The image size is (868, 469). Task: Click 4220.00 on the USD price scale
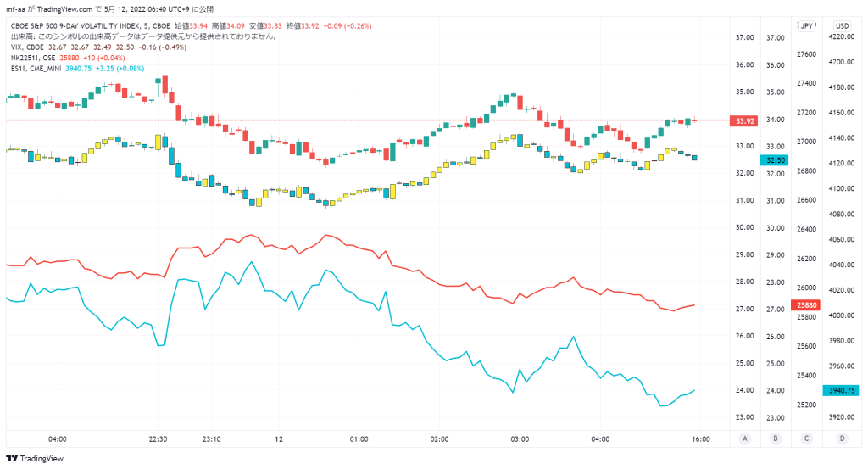(x=842, y=36)
